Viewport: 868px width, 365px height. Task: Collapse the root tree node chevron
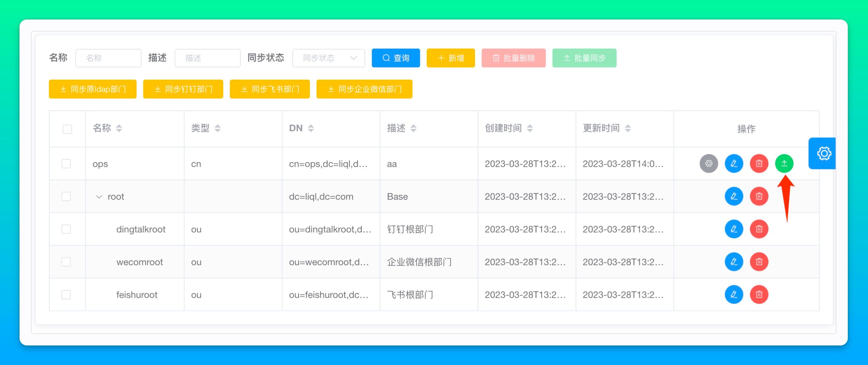pyautogui.click(x=99, y=197)
